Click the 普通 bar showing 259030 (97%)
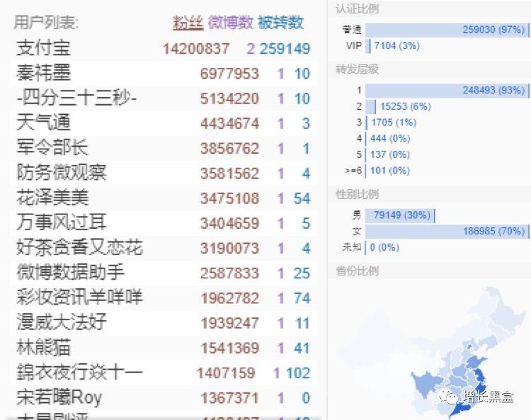The image size is (531, 420). (x=447, y=30)
